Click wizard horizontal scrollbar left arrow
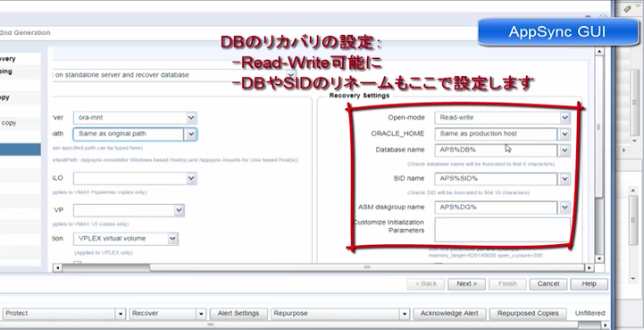 tap(57, 267)
